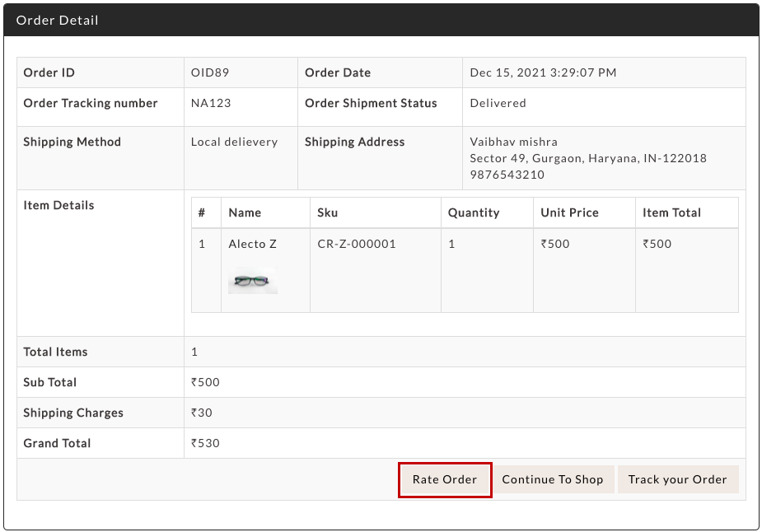Click the Local delievery shipping method
Screen dimensions: 762x532
pyautogui.click(x=234, y=142)
